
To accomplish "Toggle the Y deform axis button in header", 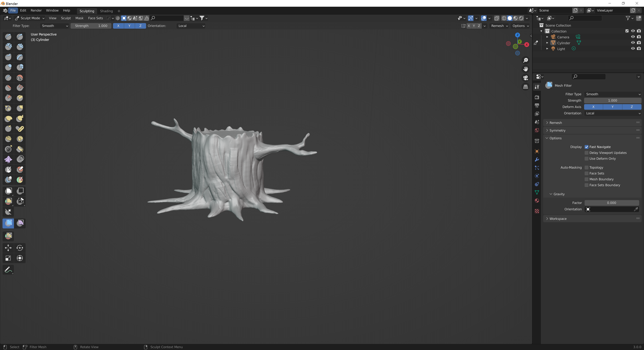I will pos(129,26).
